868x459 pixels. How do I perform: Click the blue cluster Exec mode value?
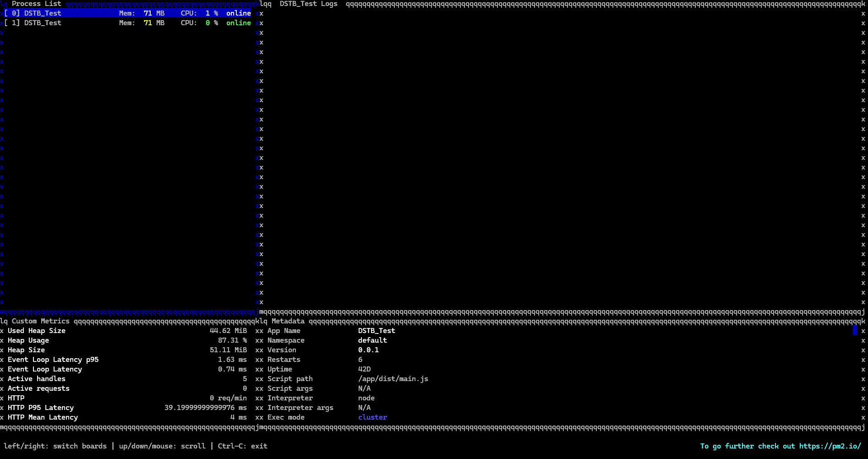click(372, 417)
